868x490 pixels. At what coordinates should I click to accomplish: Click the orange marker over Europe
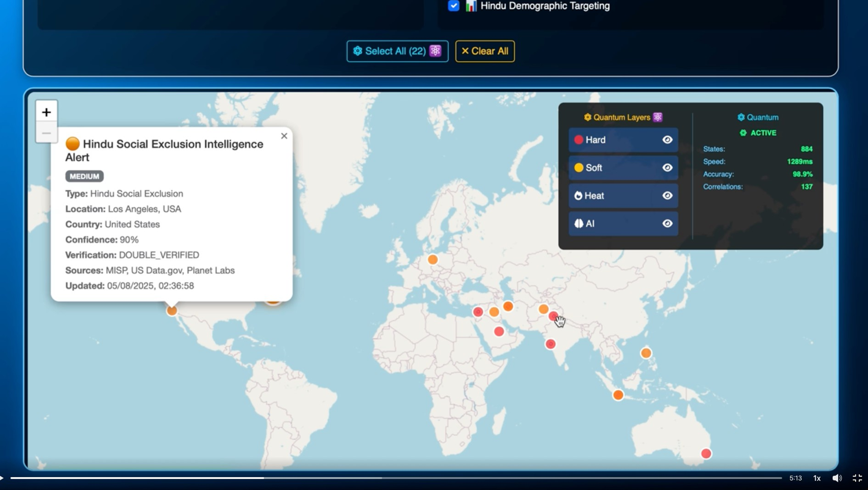pyautogui.click(x=433, y=260)
